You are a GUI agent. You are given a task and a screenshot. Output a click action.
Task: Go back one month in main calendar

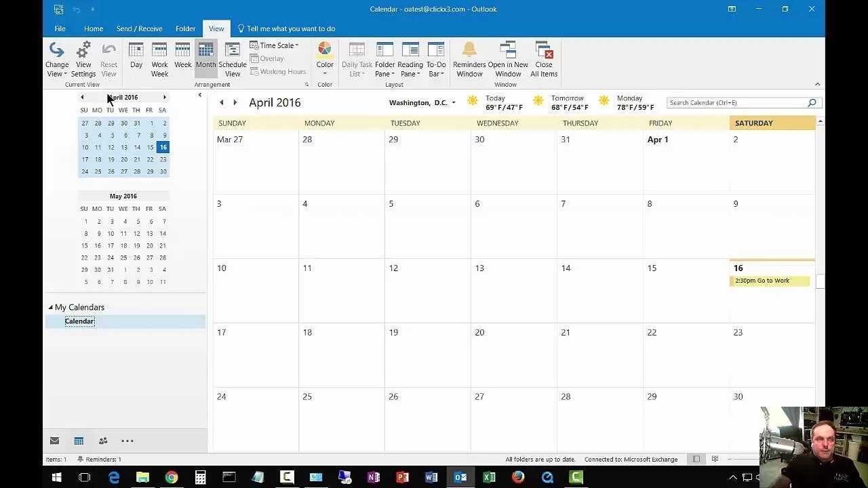pyautogui.click(x=221, y=102)
